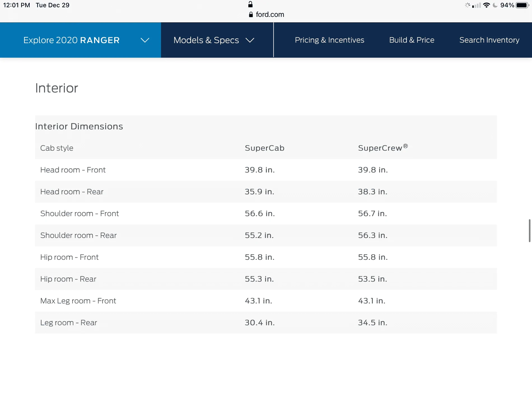
Task: Click SuperCab rear leg room 30.4 in.
Action: point(260,323)
